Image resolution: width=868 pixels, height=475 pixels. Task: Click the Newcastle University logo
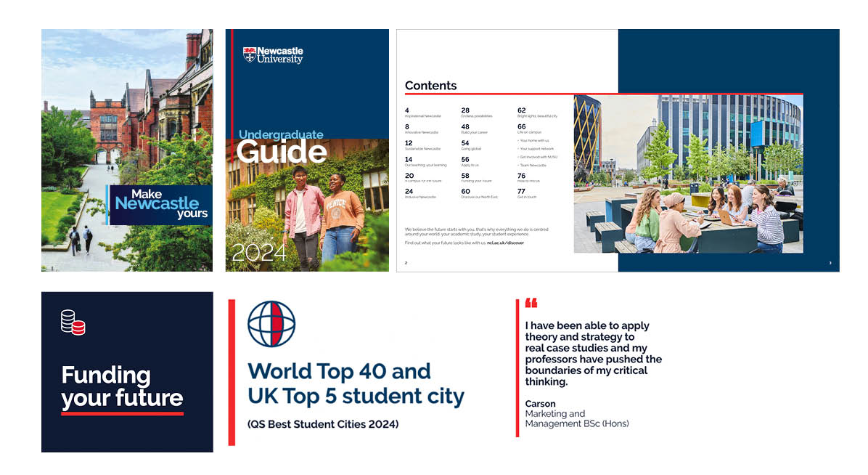(273, 55)
